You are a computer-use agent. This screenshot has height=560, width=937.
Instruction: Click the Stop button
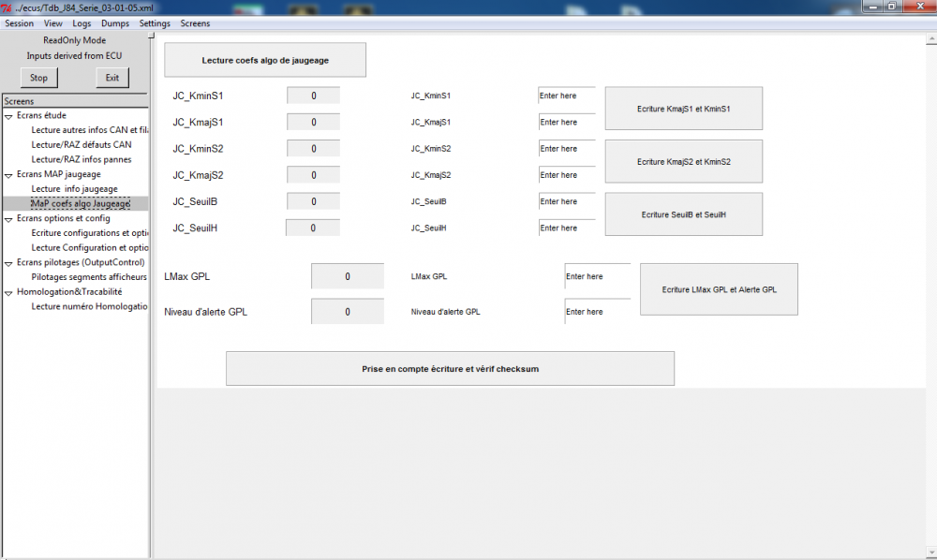tap(38, 78)
